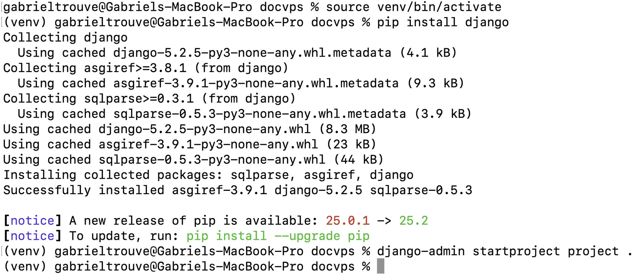
Task: Click the django metadata line showing 4.1 kB
Action: click(x=237, y=53)
